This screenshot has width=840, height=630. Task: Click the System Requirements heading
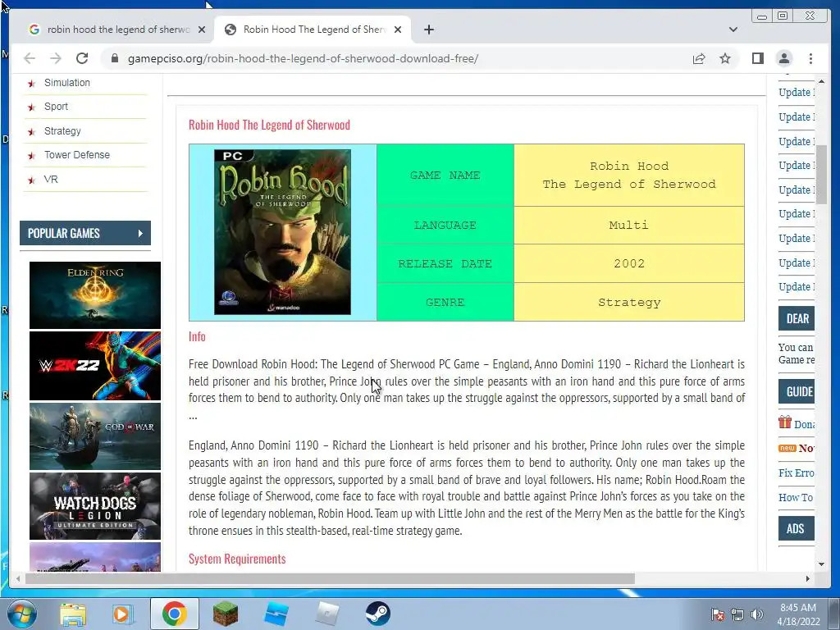point(237,559)
